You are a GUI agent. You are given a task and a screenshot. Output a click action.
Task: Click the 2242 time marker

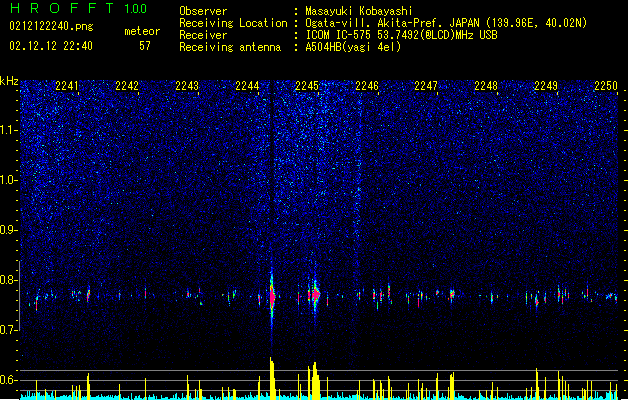pos(127,86)
